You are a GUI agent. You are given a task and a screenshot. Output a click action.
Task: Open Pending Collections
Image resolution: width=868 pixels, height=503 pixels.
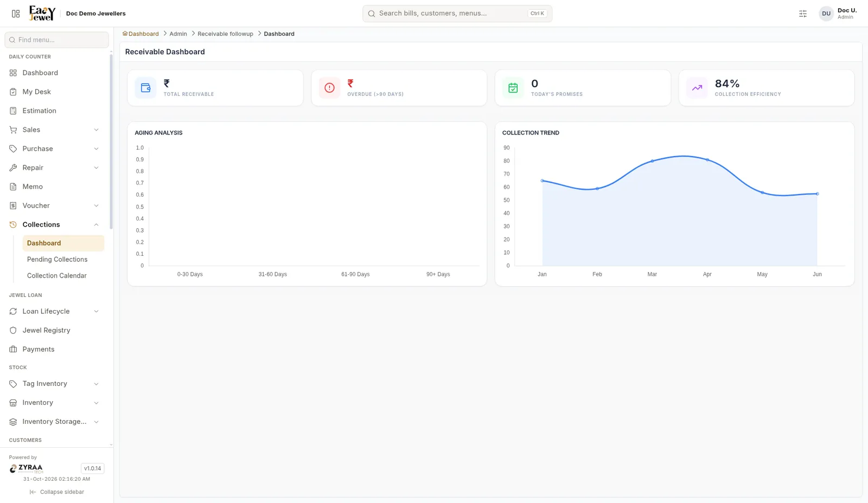(63, 260)
